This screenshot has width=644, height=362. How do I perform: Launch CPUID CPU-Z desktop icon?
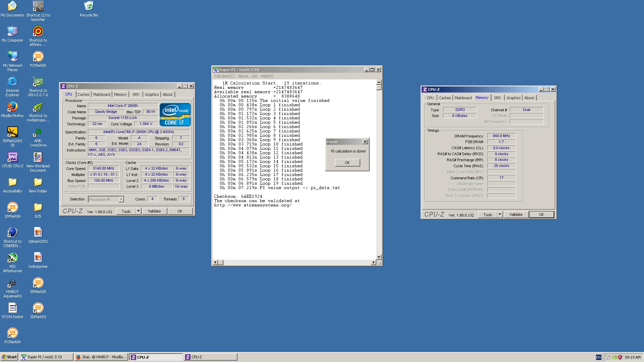[12, 160]
